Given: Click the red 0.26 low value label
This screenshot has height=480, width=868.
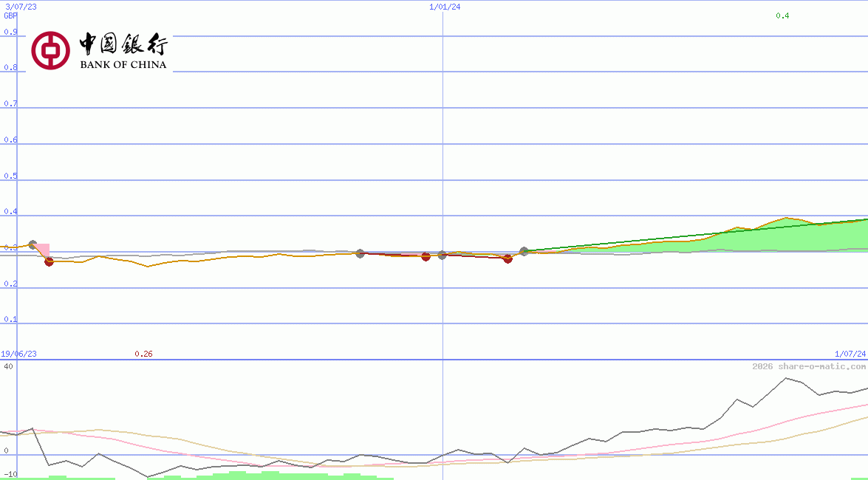Looking at the screenshot, I should [x=143, y=354].
